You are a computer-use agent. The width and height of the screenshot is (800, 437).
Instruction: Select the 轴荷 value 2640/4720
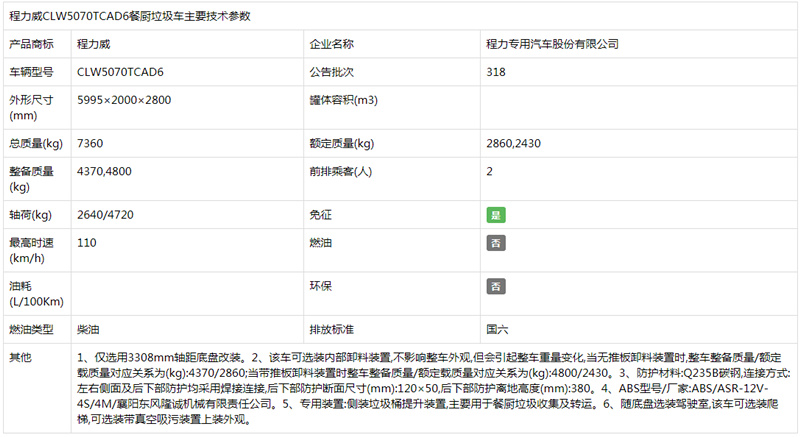(x=104, y=215)
